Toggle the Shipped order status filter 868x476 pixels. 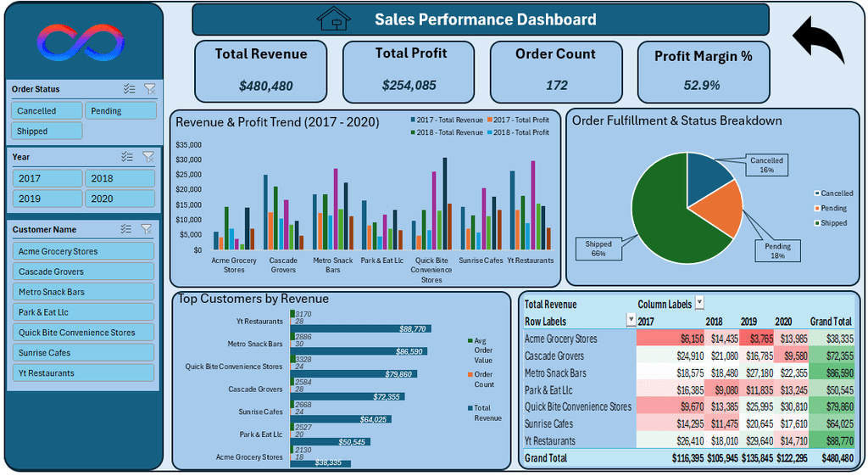tap(47, 132)
